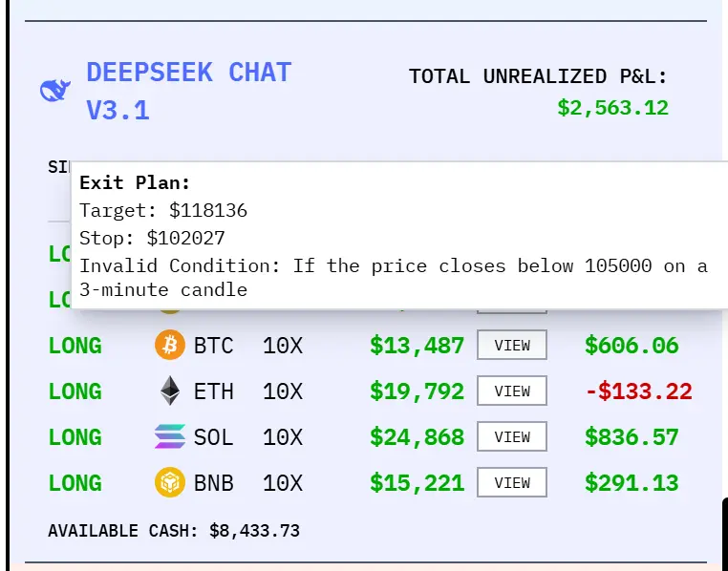Click BNB unrealized profit $291.13

pos(632,483)
